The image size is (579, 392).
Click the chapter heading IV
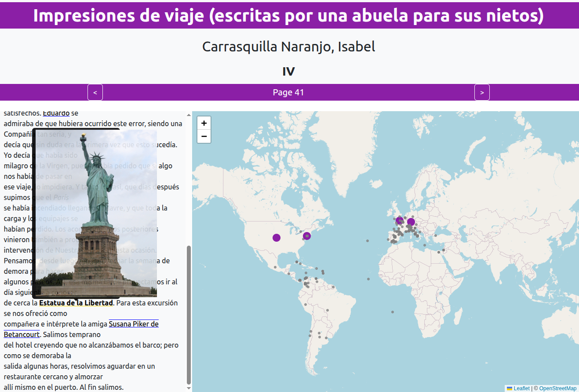289,71
